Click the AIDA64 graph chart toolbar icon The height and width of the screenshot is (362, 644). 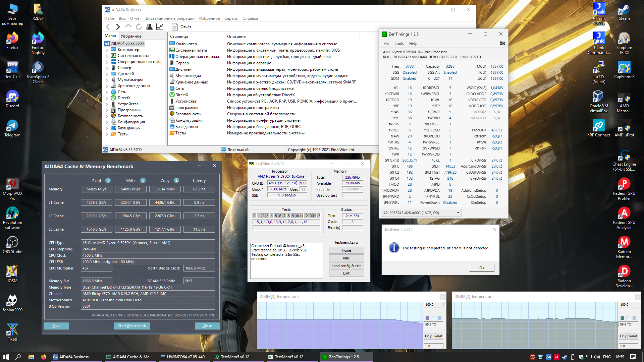click(160, 27)
